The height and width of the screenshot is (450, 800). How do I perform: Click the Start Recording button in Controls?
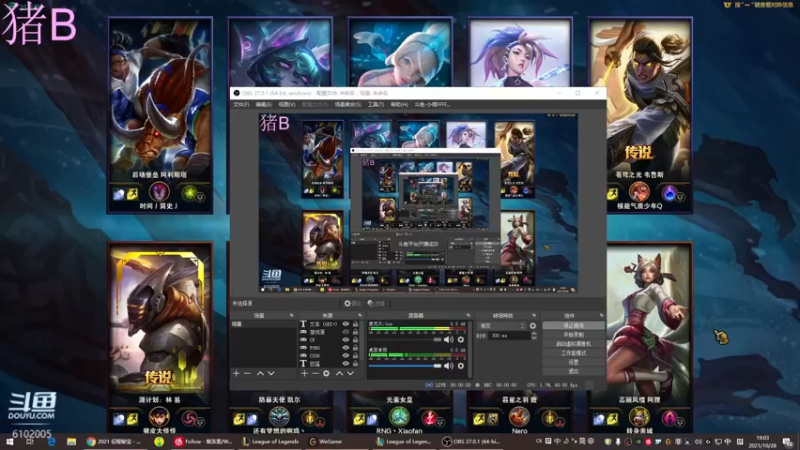click(573, 335)
